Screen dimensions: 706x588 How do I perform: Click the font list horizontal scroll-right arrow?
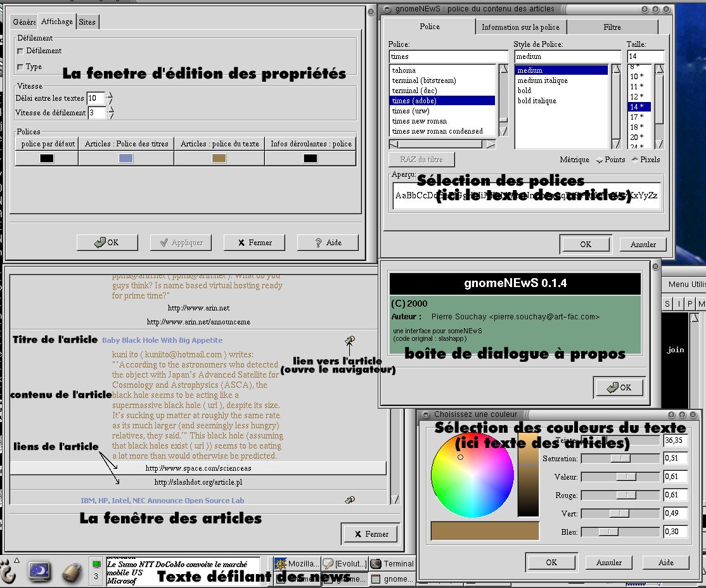(491, 144)
